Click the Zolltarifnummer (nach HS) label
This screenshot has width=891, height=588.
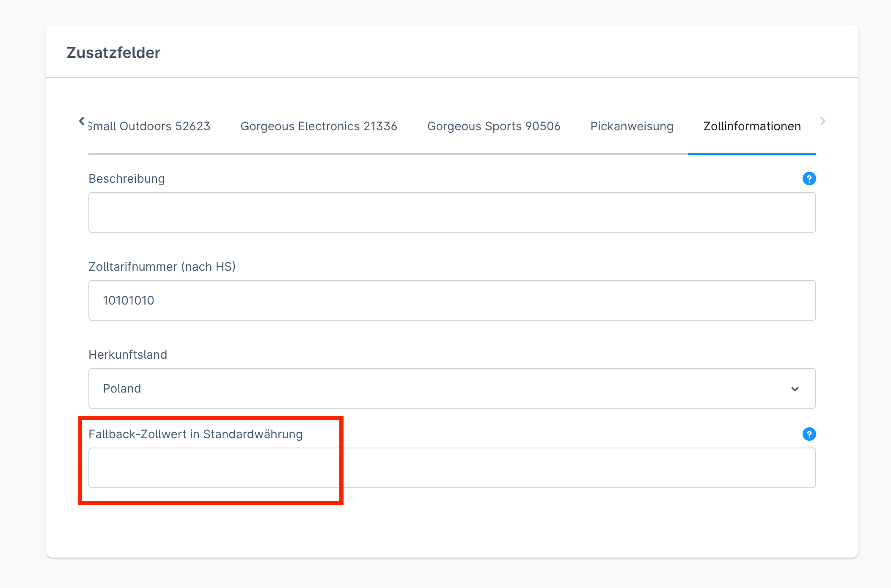[162, 267]
